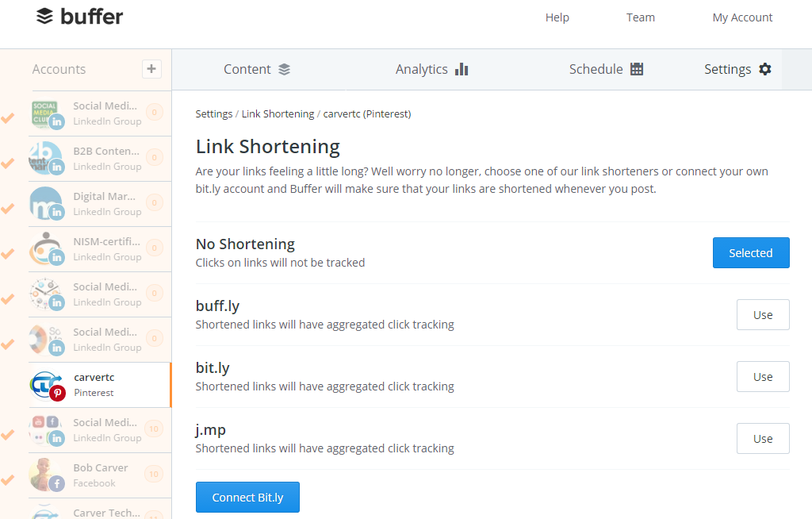The height and width of the screenshot is (519, 812).
Task: Click the Analytics bar chart icon
Action: coord(462,70)
